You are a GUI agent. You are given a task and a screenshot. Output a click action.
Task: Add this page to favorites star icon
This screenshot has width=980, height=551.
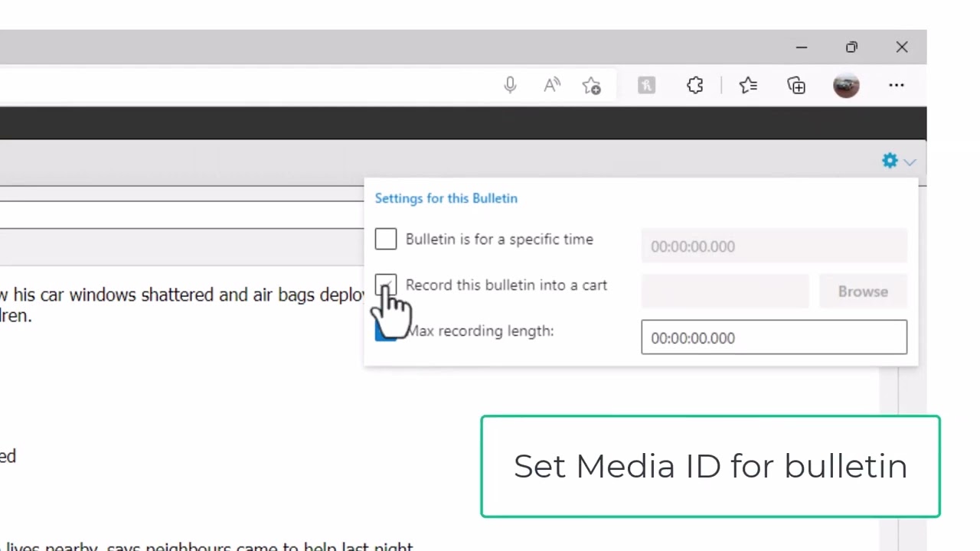[592, 86]
